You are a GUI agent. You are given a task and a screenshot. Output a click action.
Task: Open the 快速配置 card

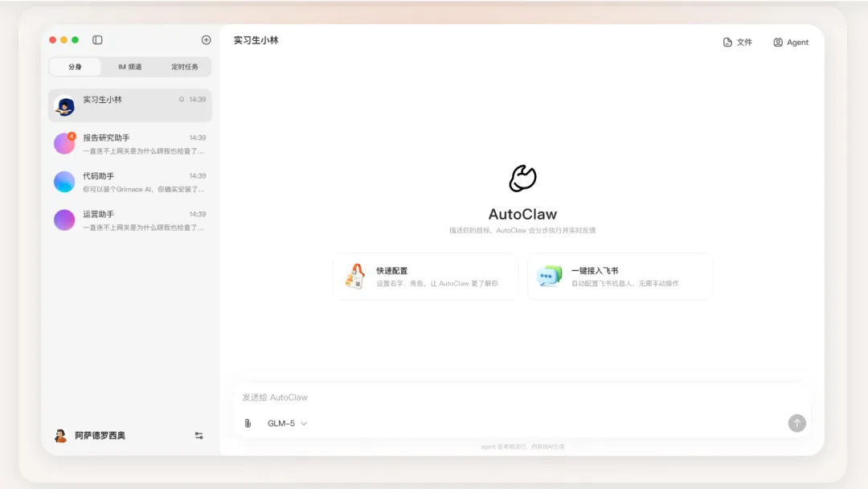click(x=425, y=277)
